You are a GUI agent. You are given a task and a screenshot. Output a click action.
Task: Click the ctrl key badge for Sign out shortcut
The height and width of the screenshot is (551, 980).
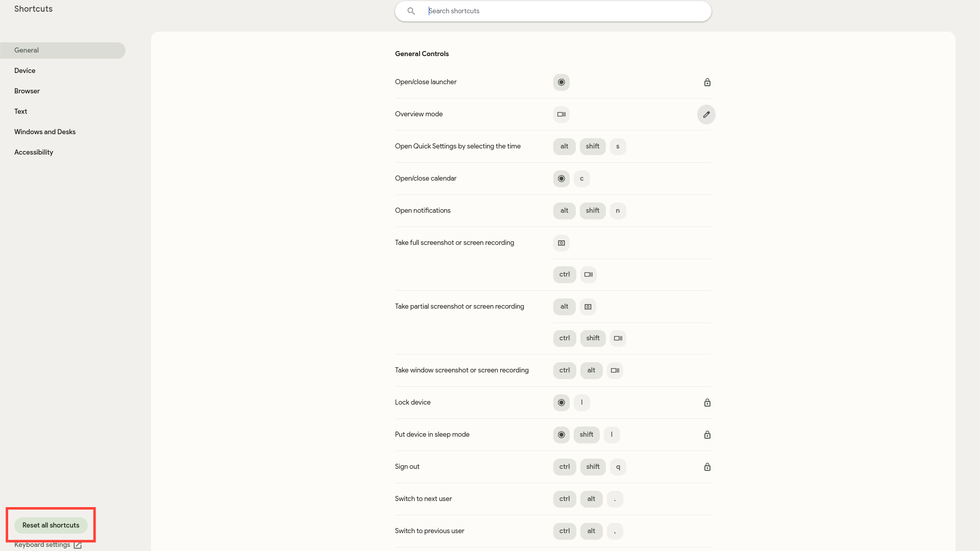564,466
